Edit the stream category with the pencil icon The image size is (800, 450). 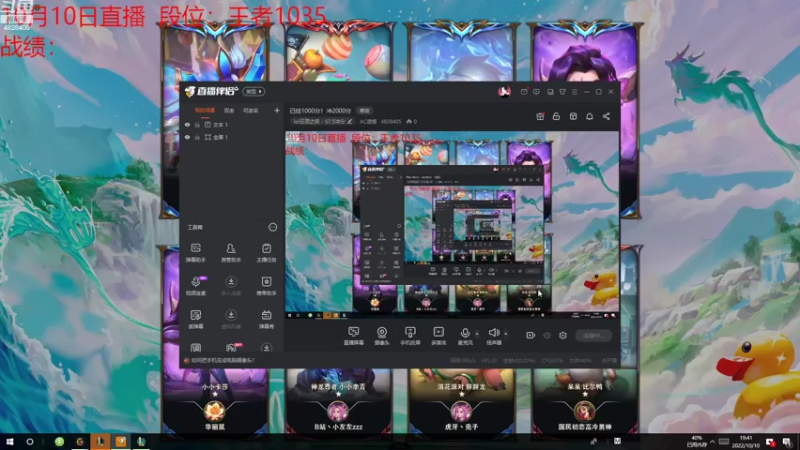click(x=349, y=121)
